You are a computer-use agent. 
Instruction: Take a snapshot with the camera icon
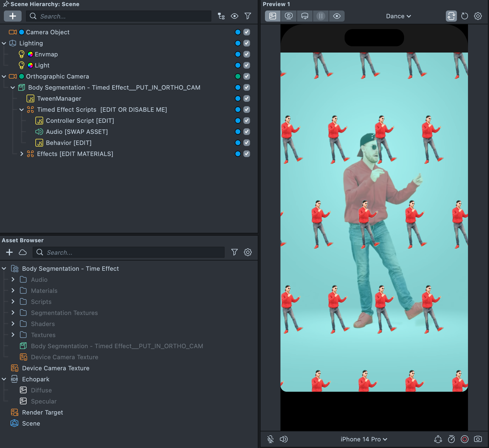478,439
